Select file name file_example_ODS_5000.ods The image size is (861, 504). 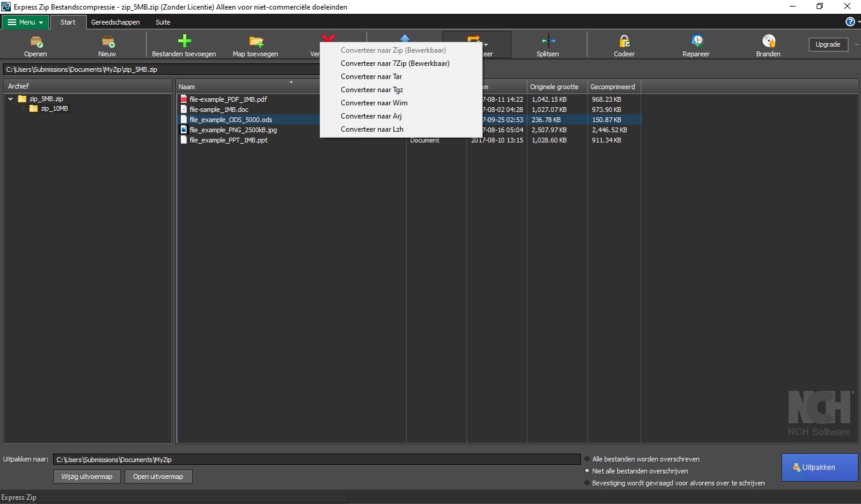click(x=231, y=120)
